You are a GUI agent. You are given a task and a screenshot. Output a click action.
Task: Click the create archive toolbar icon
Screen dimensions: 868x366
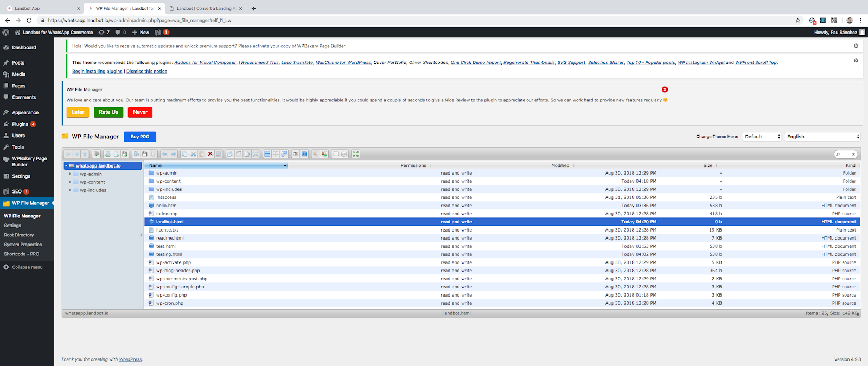324,154
